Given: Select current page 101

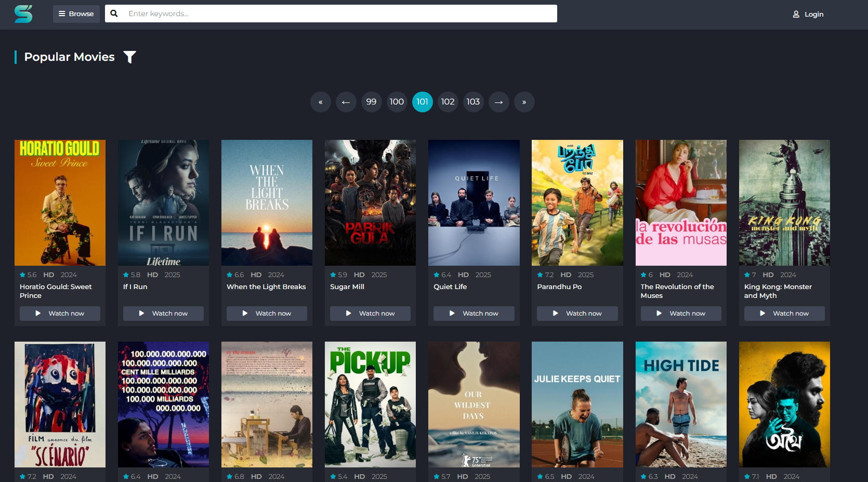Looking at the screenshot, I should (x=423, y=102).
